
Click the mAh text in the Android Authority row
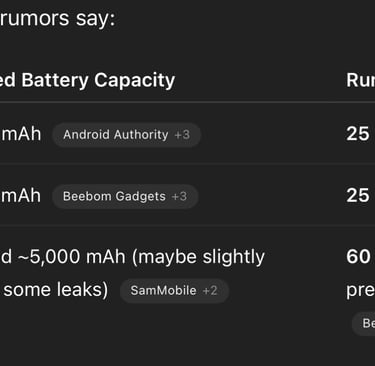pos(21,134)
